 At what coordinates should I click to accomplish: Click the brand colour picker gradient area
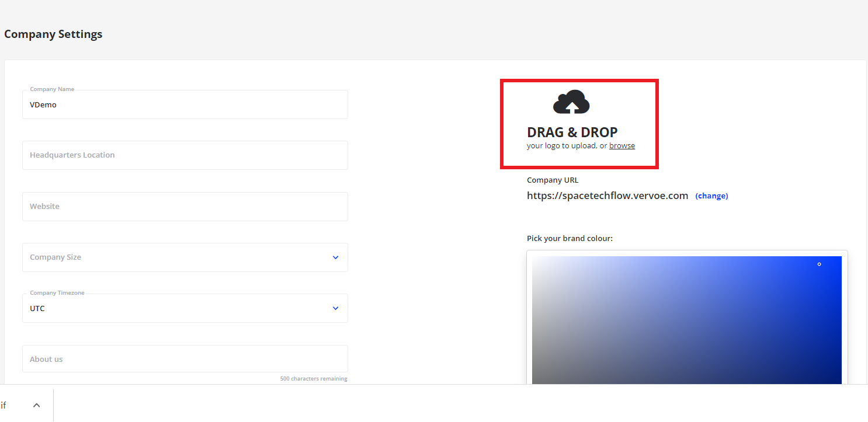(687, 320)
